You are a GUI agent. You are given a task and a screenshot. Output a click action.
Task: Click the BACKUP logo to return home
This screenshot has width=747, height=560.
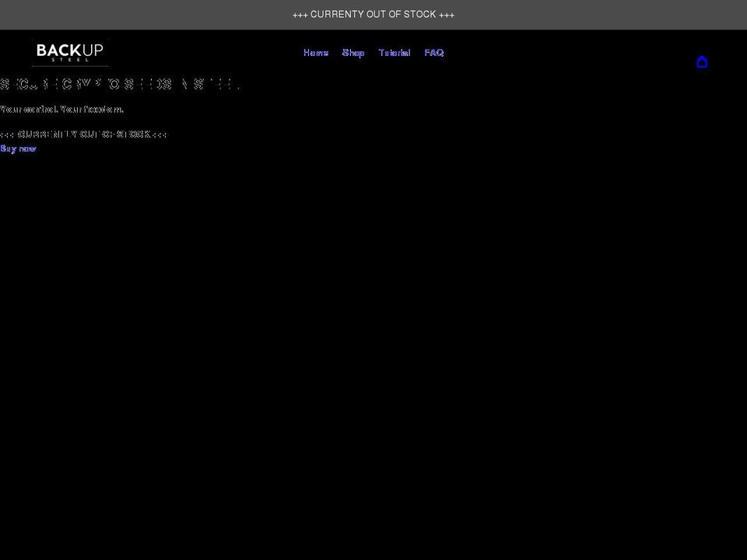point(70,53)
